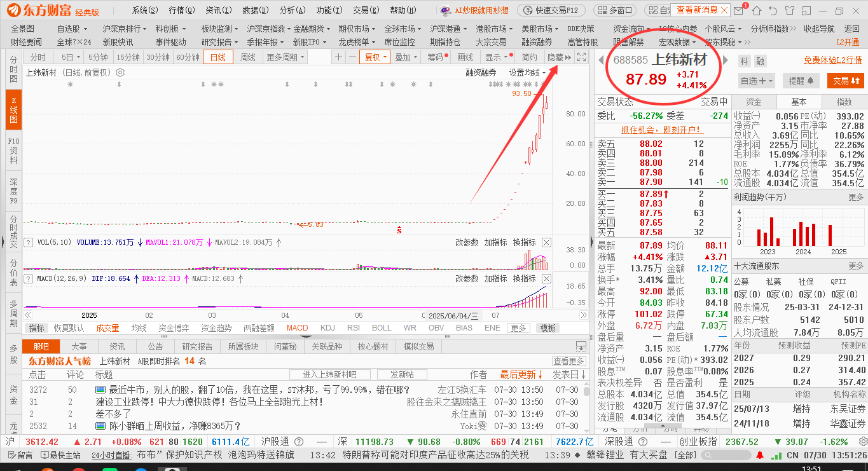Switch to 日线 daily period

point(218,57)
